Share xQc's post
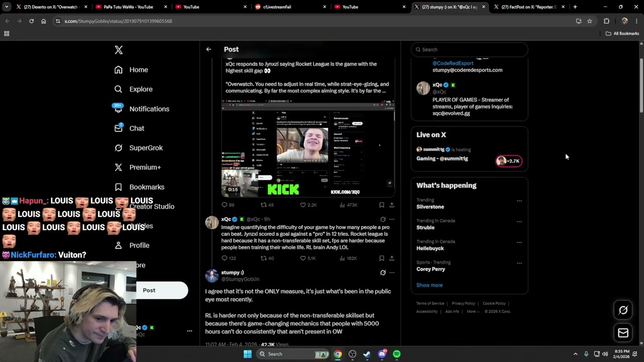The height and width of the screenshot is (362, 644). tap(391, 258)
